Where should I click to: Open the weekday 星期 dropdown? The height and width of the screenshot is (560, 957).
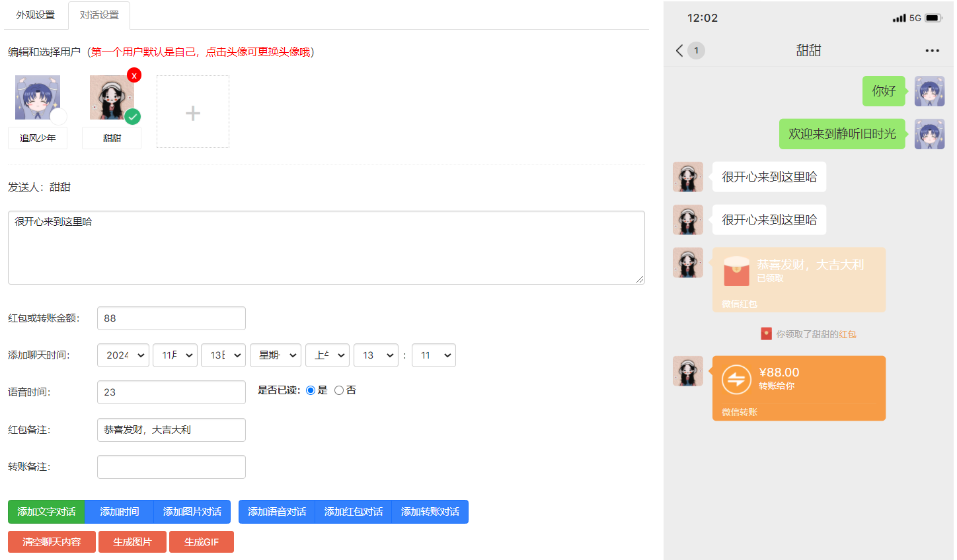click(275, 355)
